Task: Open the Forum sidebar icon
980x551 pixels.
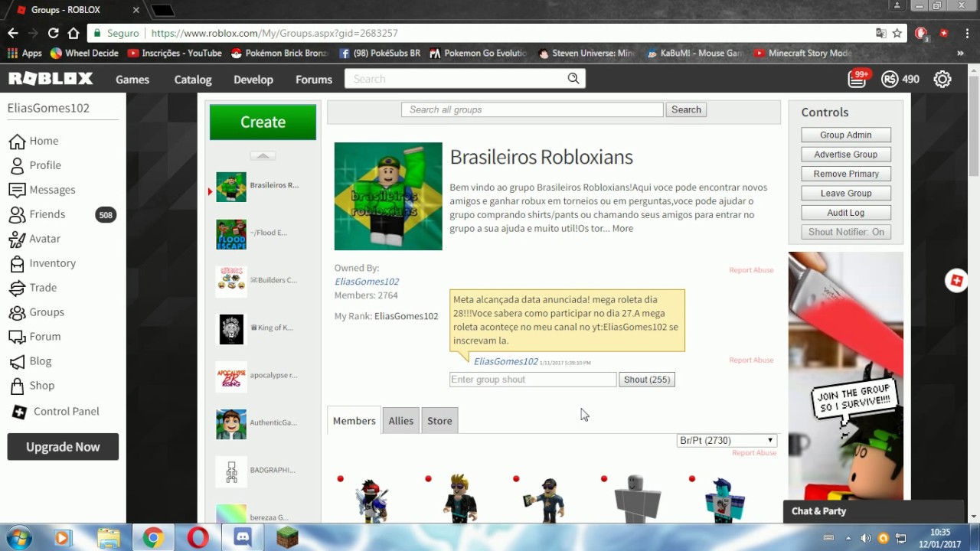Action: pyautogui.click(x=17, y=337)
